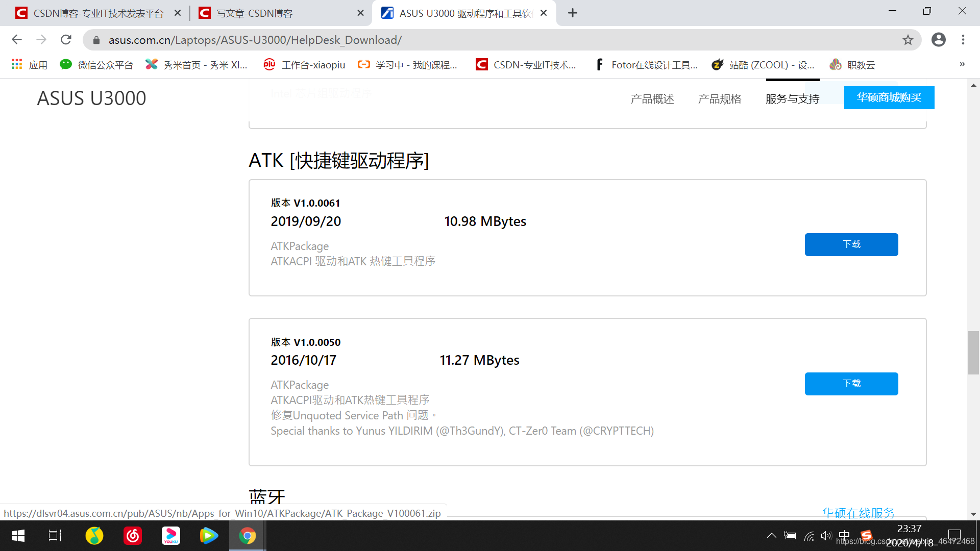Open NetEase Cloud Music taskbar icon

pyautogui.click(x=133, y=536)
